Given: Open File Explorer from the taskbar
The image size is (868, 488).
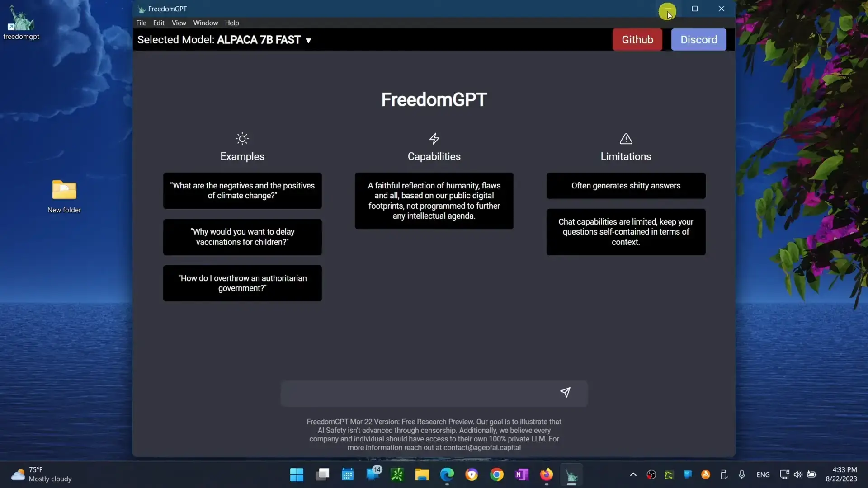Looking at the screenshot, I should coord(421,474).
